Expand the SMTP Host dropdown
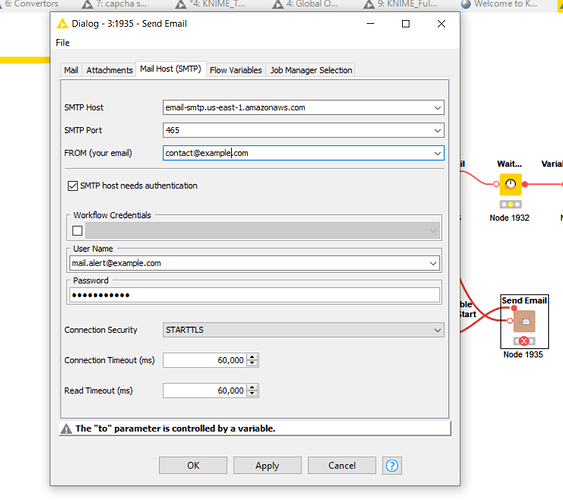 click(x=437, y=108)
